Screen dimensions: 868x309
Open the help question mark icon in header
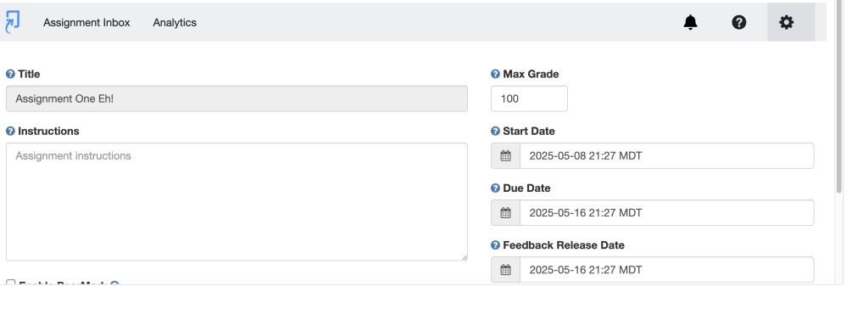point(739,22)
